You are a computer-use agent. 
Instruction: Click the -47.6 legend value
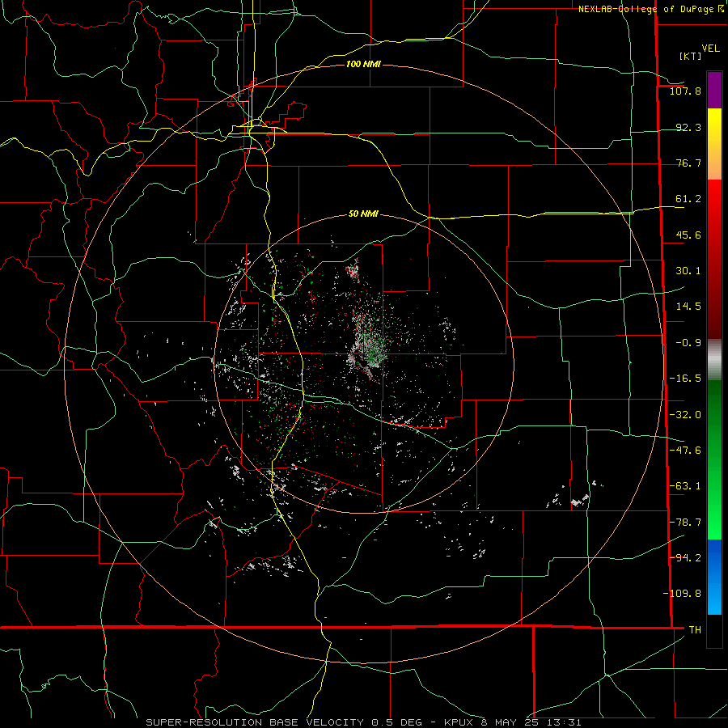pyautogui.click(x=685, y=451)
